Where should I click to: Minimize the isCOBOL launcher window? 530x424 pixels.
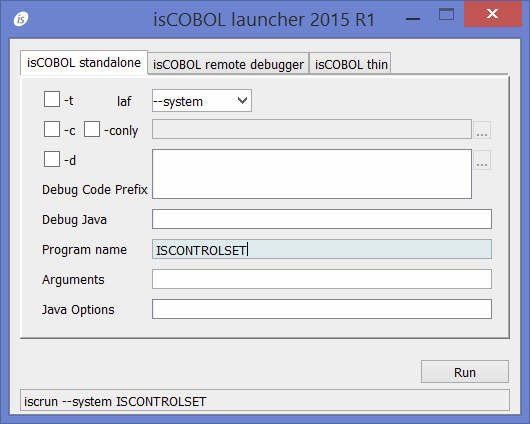pyautogui.click(x=413, y=19)
